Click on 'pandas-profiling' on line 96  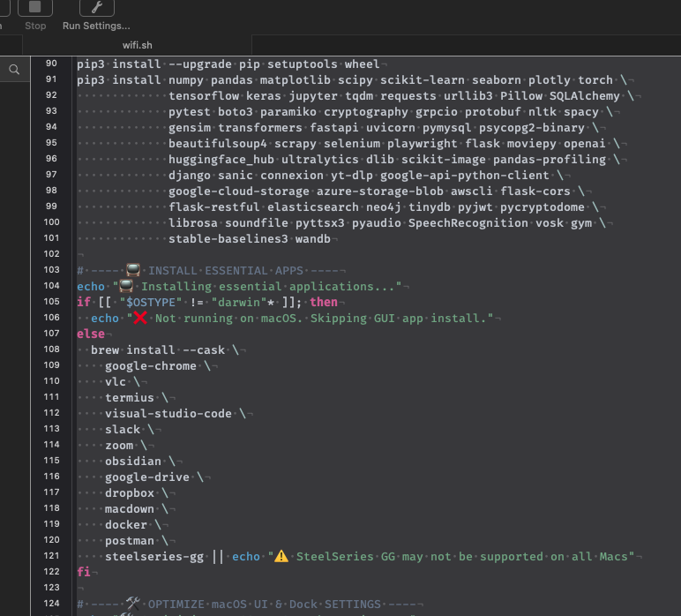549,160
